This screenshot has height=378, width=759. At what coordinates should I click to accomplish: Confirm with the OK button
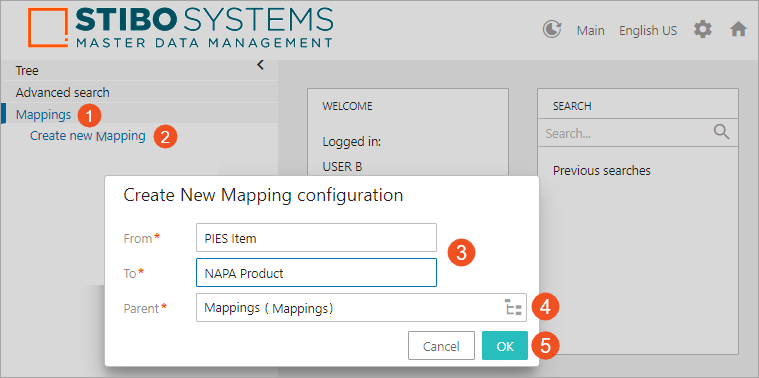tap(505, 346)
